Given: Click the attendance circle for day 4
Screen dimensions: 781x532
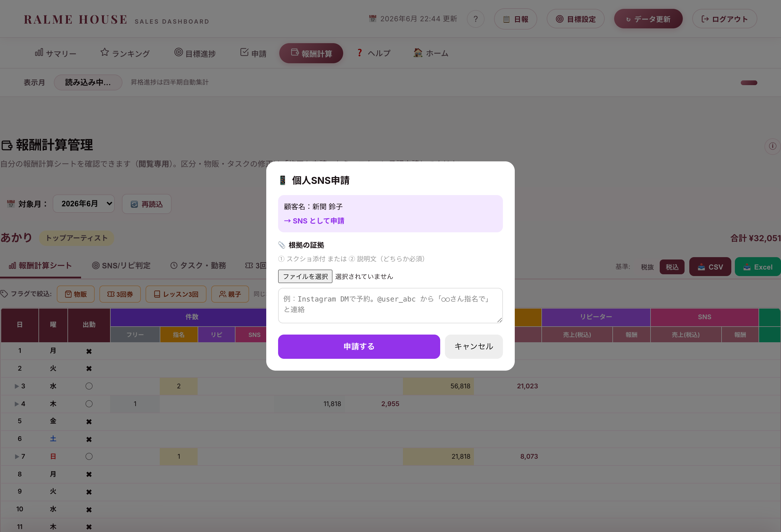Looking at the screenshot, I should (89, 404).
